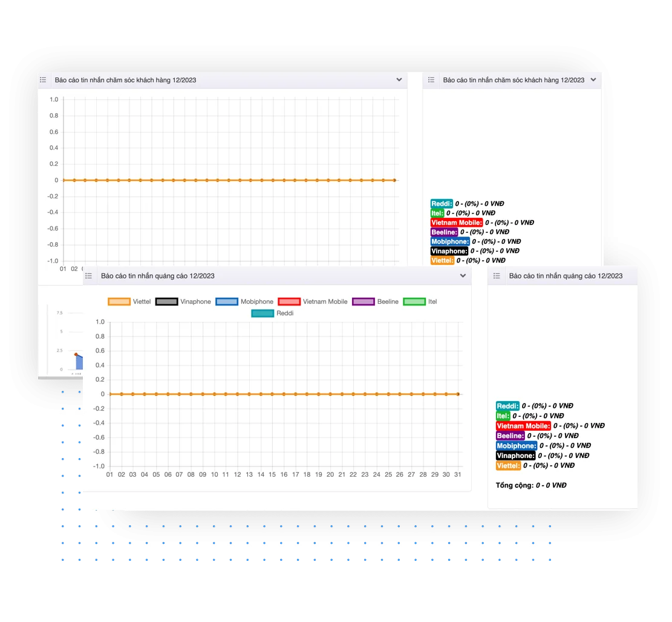Click Reddi badge in advertising summary panel
The width and height of the screenshot is (672, 622).
[x=507, y=406]
